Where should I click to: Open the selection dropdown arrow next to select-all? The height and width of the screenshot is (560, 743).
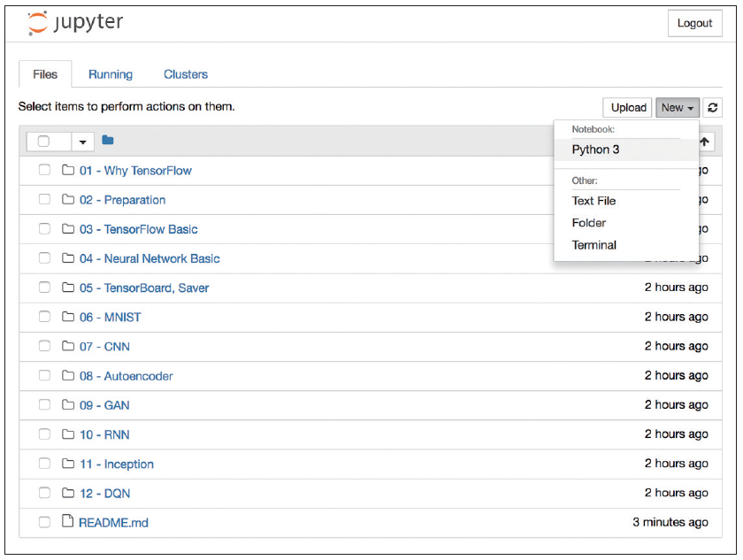point(83,142)
